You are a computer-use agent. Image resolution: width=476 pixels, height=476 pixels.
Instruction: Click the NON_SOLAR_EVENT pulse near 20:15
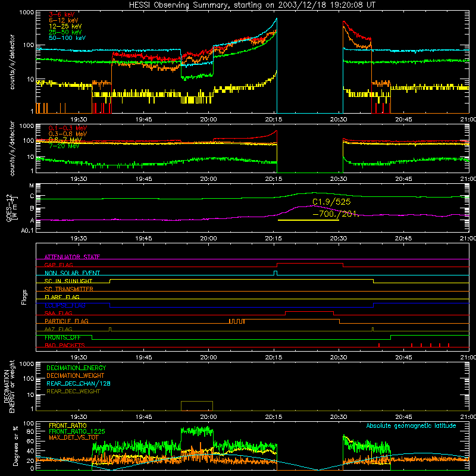275,273
